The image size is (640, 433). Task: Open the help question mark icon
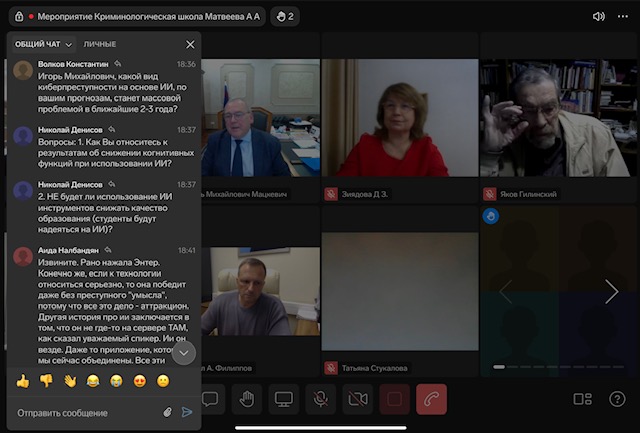click(617, 399)
